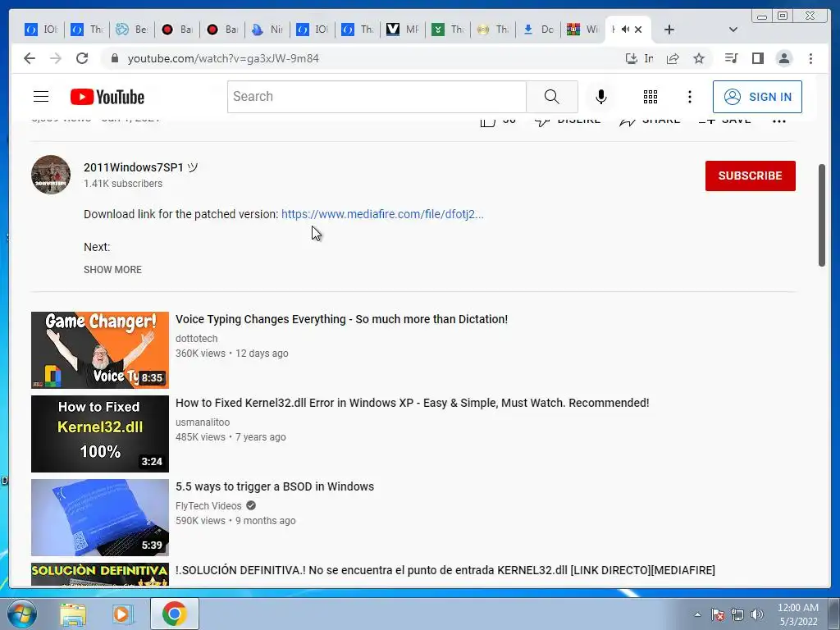840x630 pixels.
Task: Launch Windows Media Player from taskbar
Action: coord(123,614)
